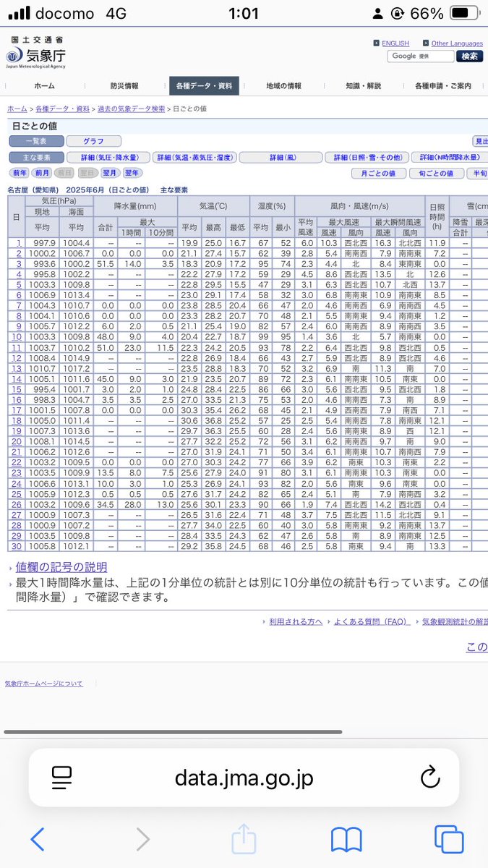Click the 過去の気象データ検索 breadcrumb link
The height and width of the screenshot is (868, 488).
point(132,109)
